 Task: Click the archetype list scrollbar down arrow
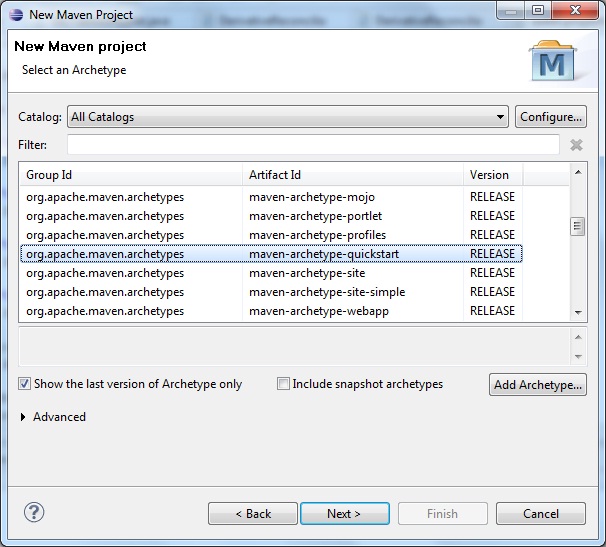(578, 312)
